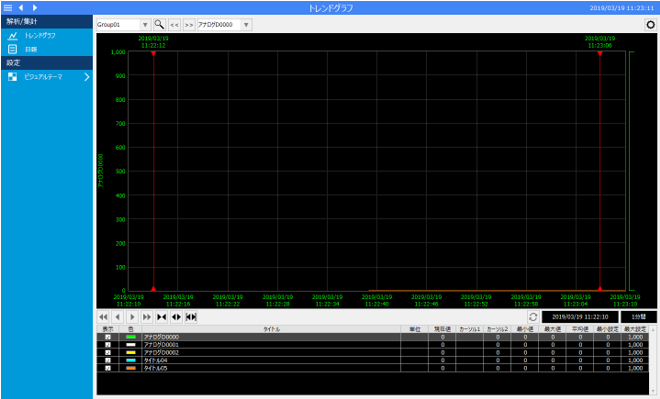Click the rewind double-arrow playback button

click(103, 317)
